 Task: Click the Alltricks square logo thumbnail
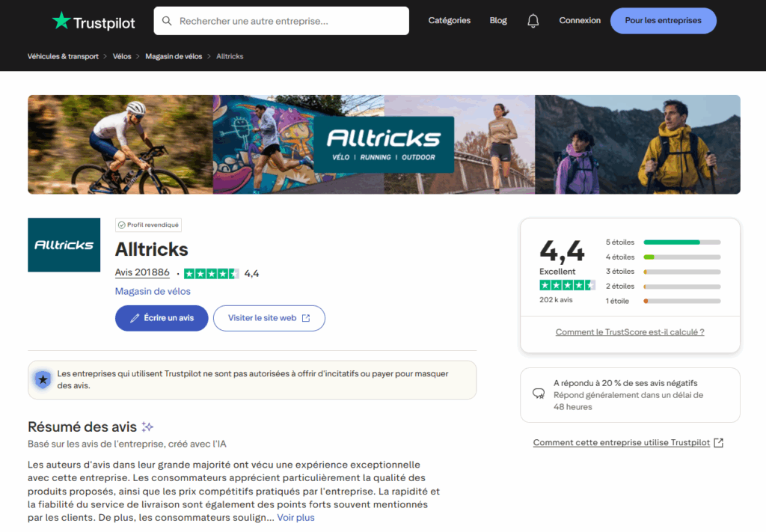(x=64, y=245)
